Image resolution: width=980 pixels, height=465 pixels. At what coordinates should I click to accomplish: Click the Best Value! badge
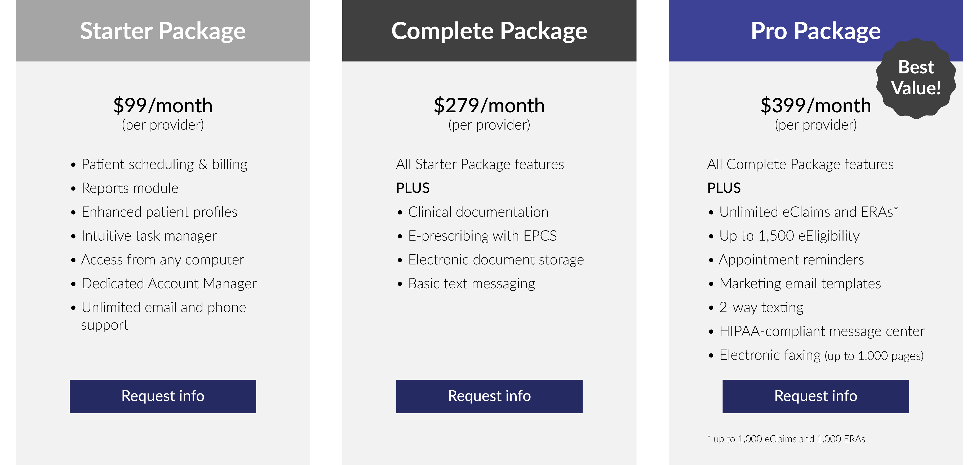[916, 78]
